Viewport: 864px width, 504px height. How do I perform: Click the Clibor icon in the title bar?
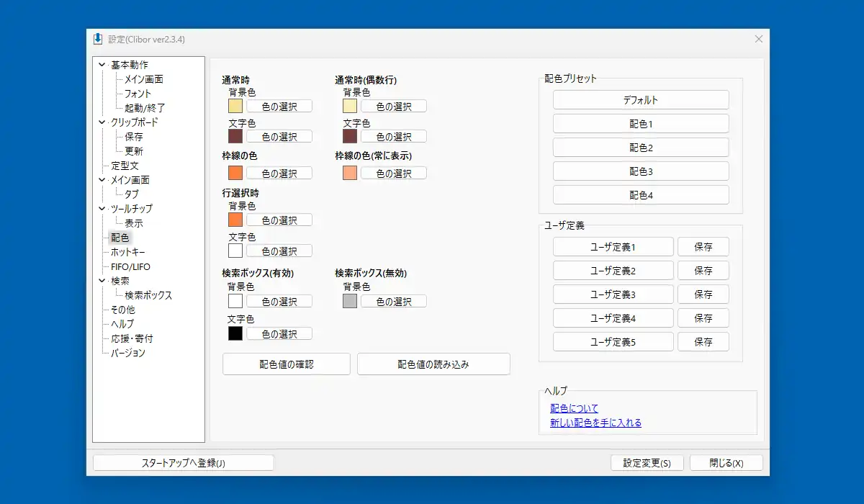(x=98, y=39)
